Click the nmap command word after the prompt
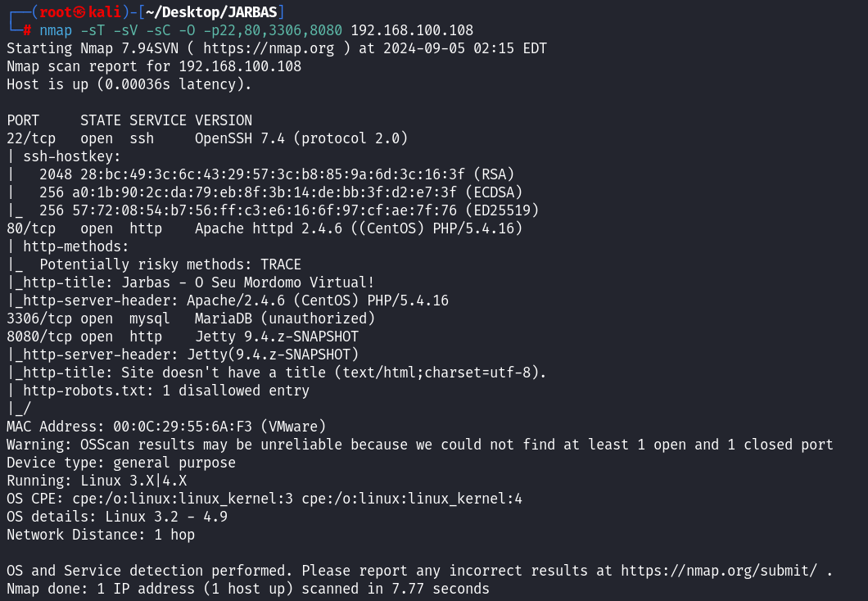The height and width of the screenshot is (601, 868). (55, 31)
